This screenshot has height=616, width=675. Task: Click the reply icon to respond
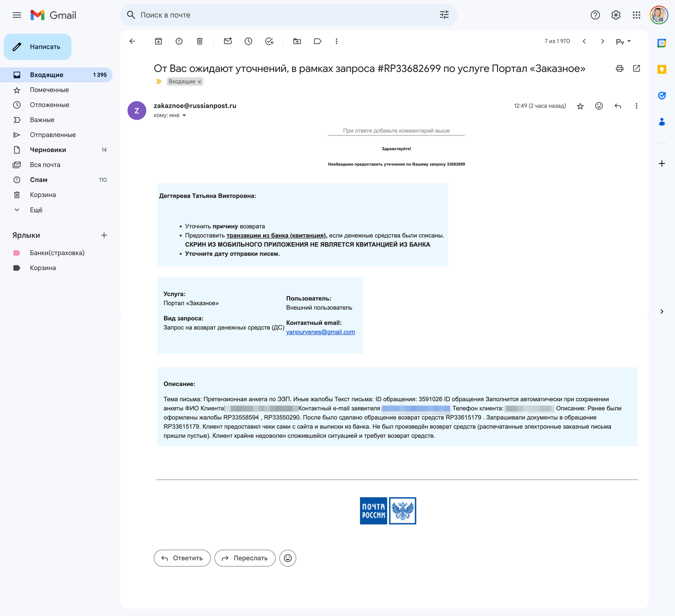(618, 106)
